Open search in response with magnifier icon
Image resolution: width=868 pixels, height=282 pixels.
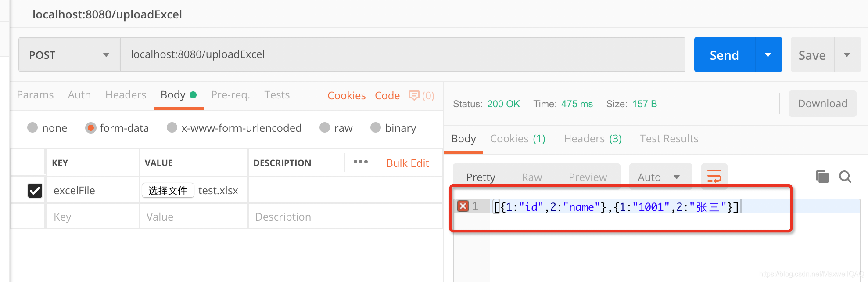pos(845,177)
